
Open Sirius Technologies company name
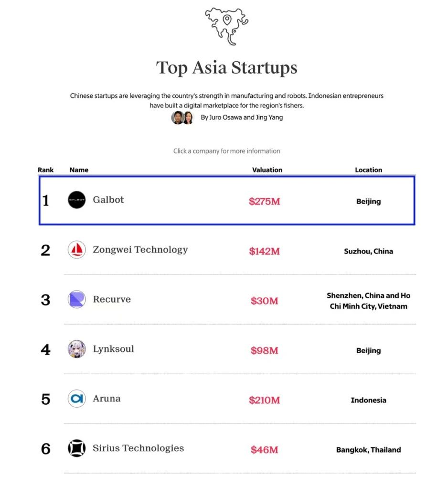coord(138,448)
